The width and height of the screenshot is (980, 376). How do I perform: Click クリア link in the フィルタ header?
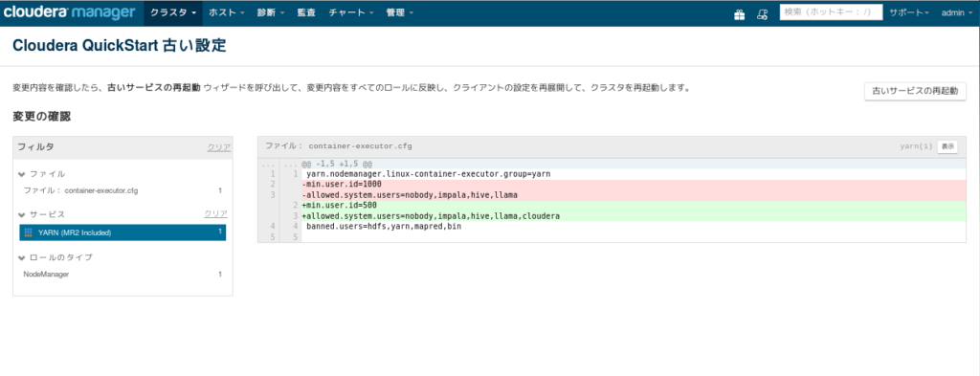(x=219, y=147)
